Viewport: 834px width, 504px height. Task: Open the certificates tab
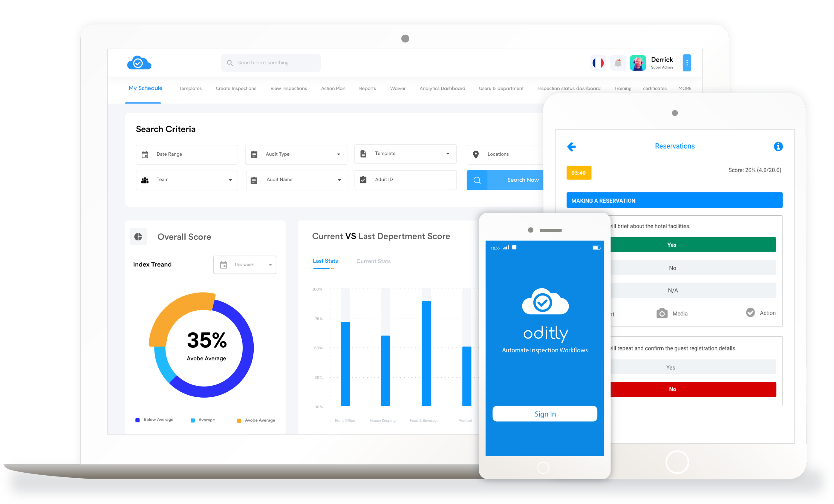tap(655, 88)
